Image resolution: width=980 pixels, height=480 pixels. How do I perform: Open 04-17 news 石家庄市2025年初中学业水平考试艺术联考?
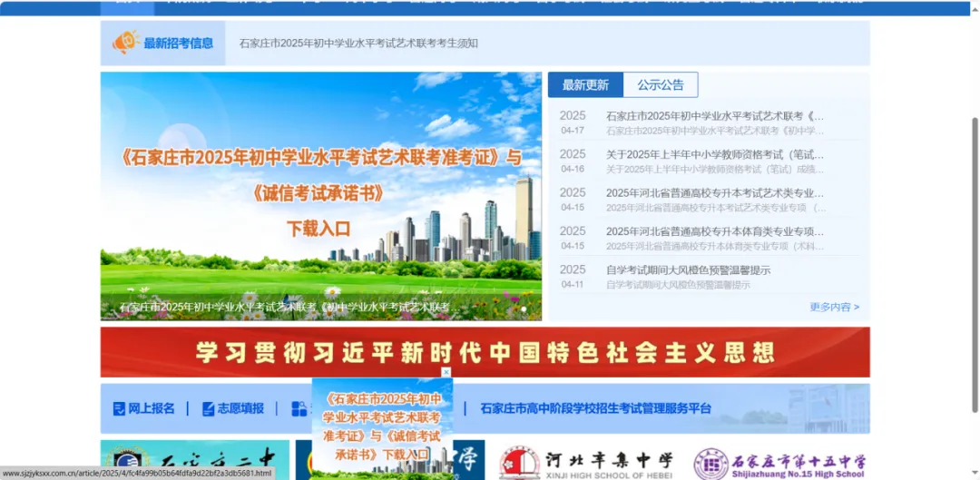(715, 116)
